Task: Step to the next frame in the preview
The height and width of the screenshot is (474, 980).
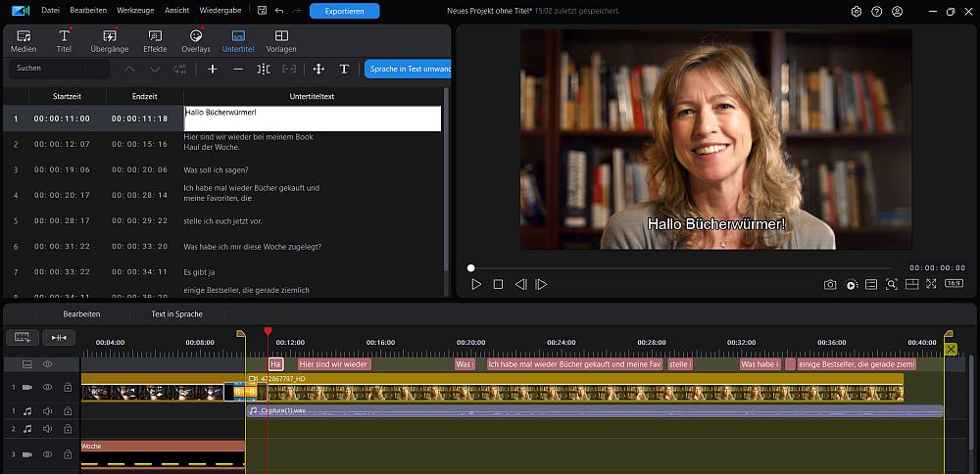Action: [x=541, y=285]
